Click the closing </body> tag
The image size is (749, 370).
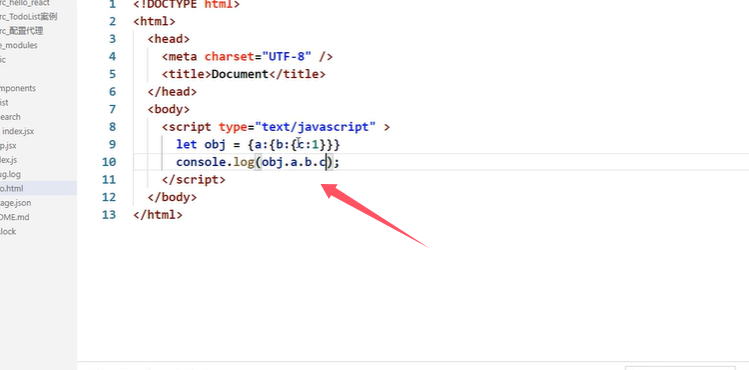click(x=172, y=197)
